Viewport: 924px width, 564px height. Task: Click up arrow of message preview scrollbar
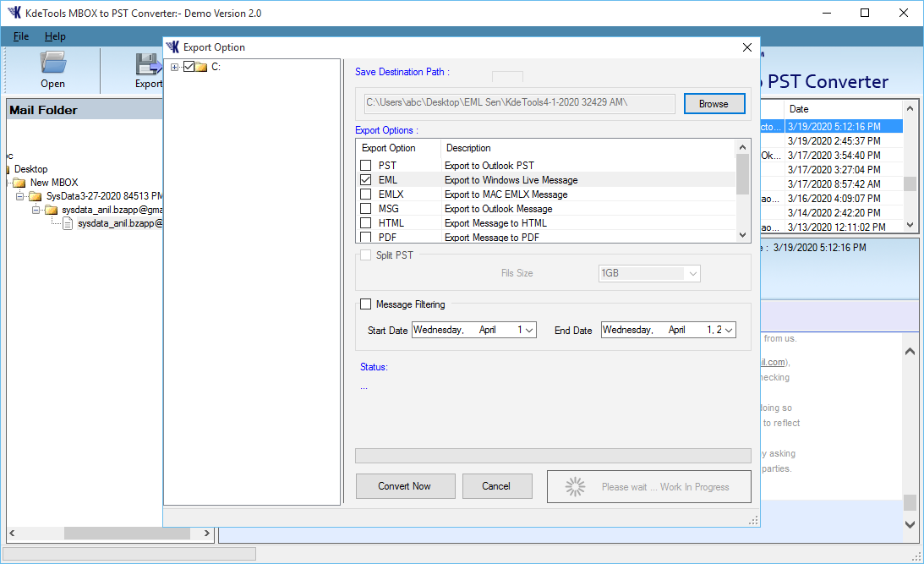(x=910, y=351)
